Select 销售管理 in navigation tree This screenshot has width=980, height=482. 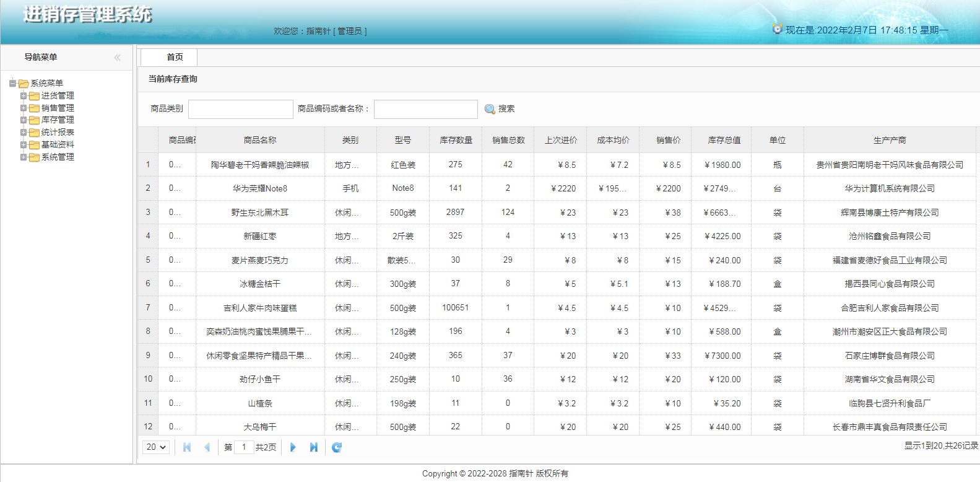click(58, 108)
